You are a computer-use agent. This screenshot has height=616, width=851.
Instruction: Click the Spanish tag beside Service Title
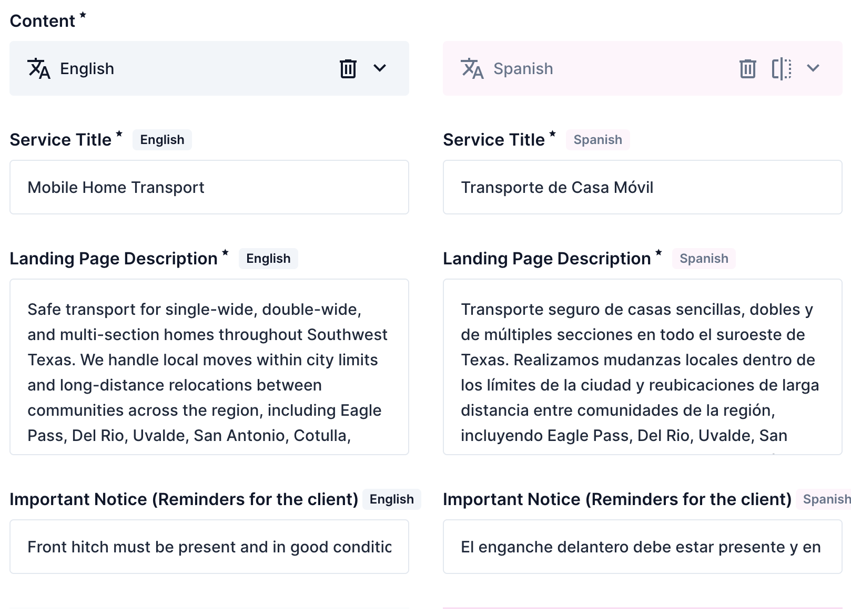pyautogui.click(x=597, y=140)
